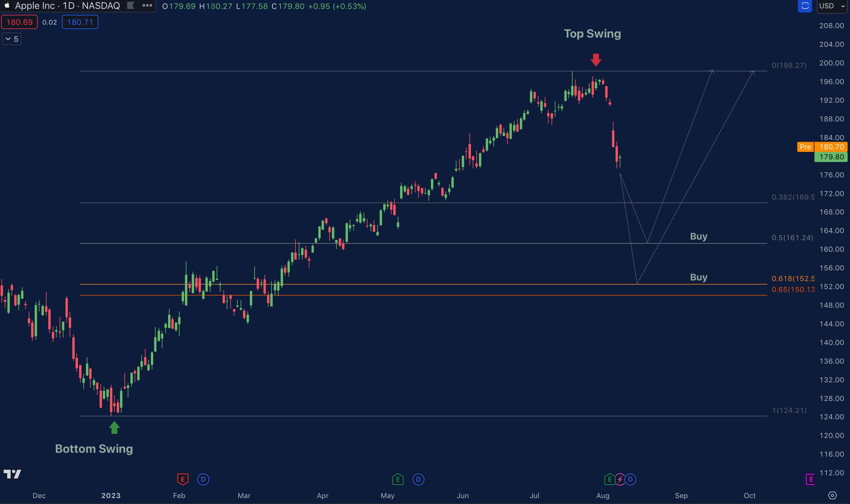Click the blue August dividend marker

pos(630,479)
